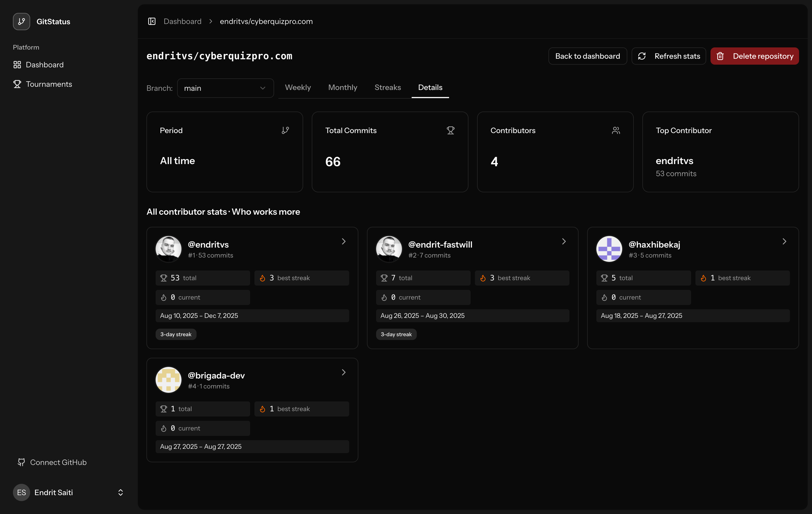Screen dimensions: 812x514
Task: Click the trash icon inside Delete repository button
Action: tap(721, 56)
